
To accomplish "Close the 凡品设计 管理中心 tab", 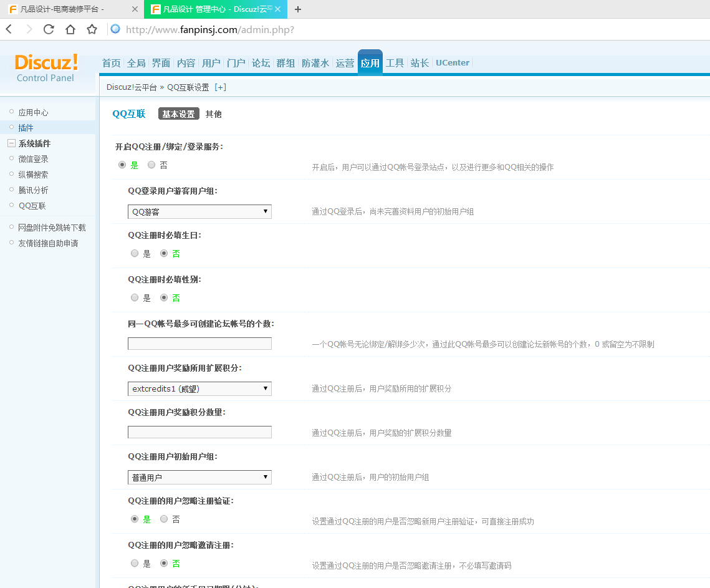I will (278, 9).
